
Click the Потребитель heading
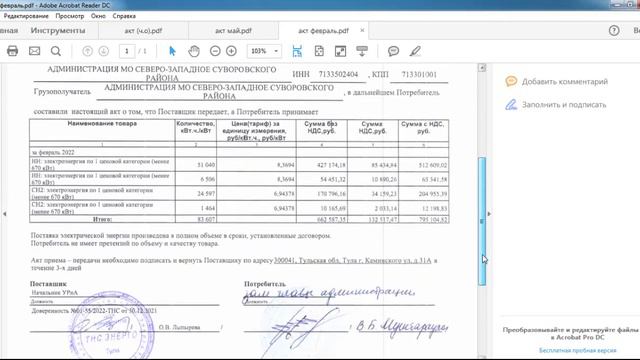(265, 284)
